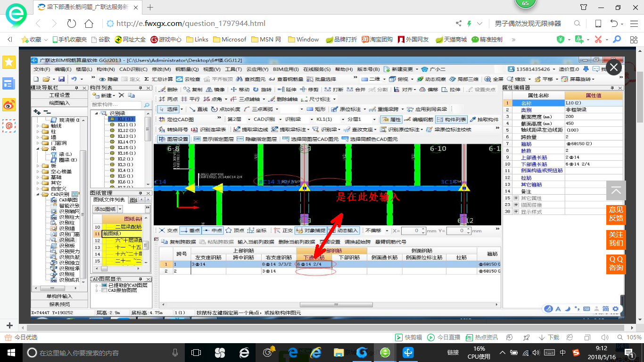Select the 打断 break tool

pos(334,90)
